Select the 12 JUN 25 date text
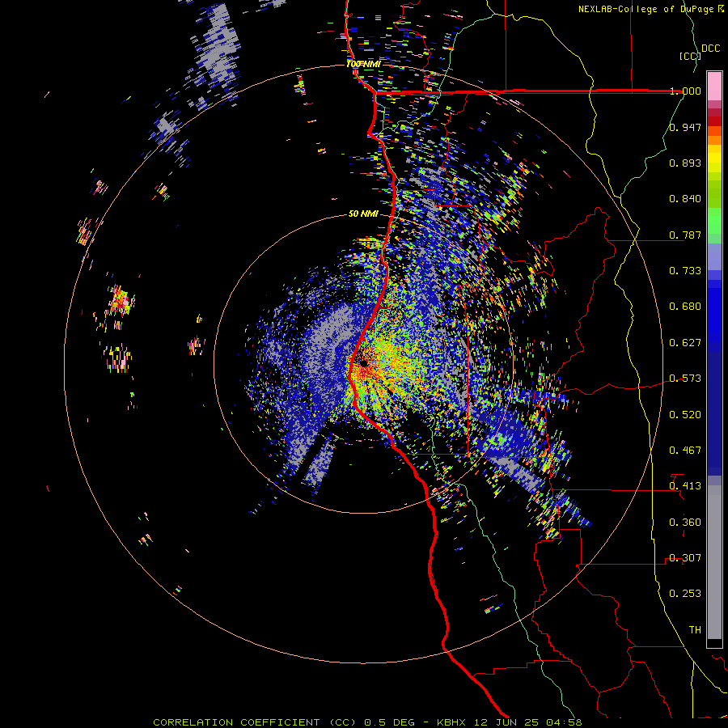 [x=506, y=722]
